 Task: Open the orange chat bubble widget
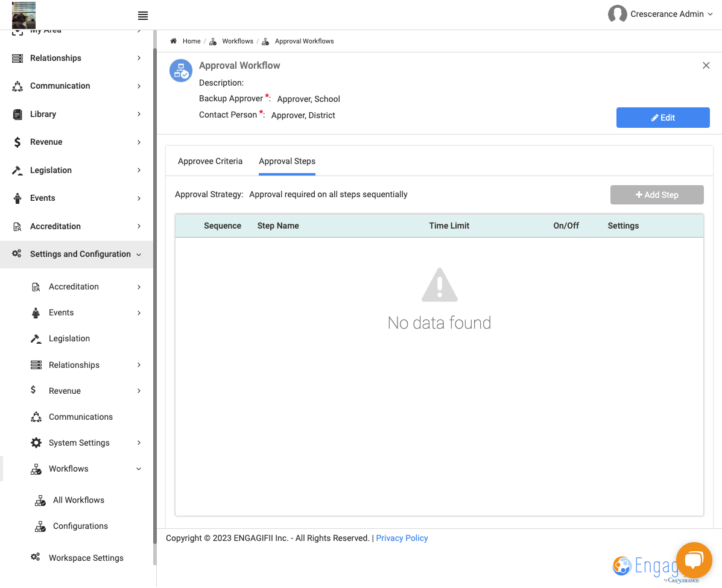click(694, 560)
